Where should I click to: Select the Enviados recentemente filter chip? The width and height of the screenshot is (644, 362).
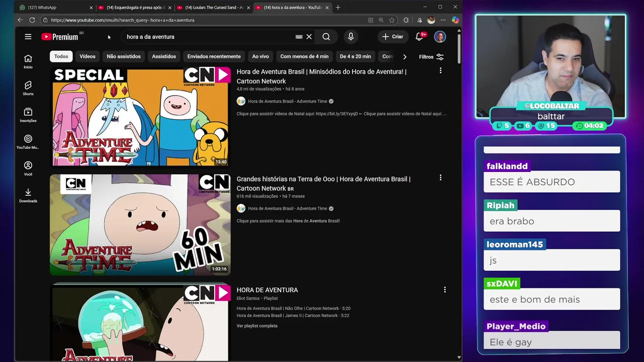(214, 56)
